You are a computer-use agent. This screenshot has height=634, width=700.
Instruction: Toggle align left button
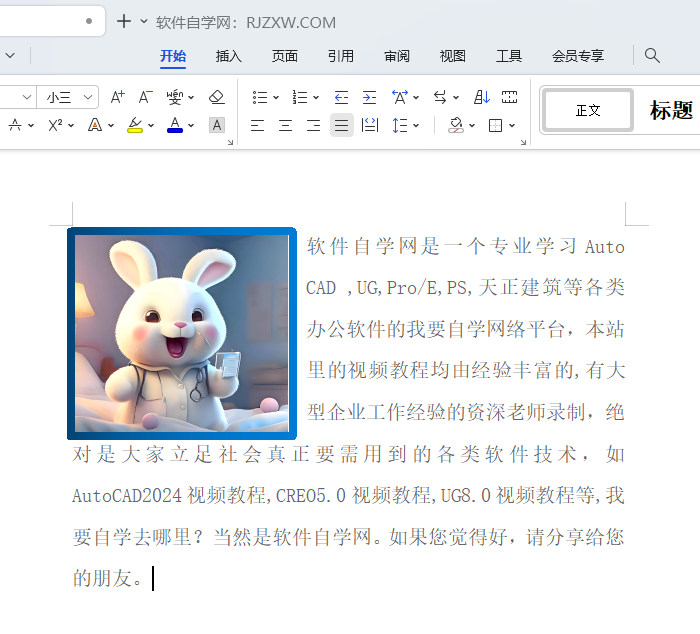257,125
